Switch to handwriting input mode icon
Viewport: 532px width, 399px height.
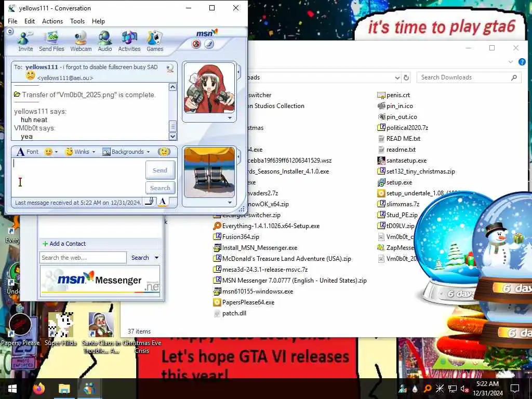(x=150, y=202)
